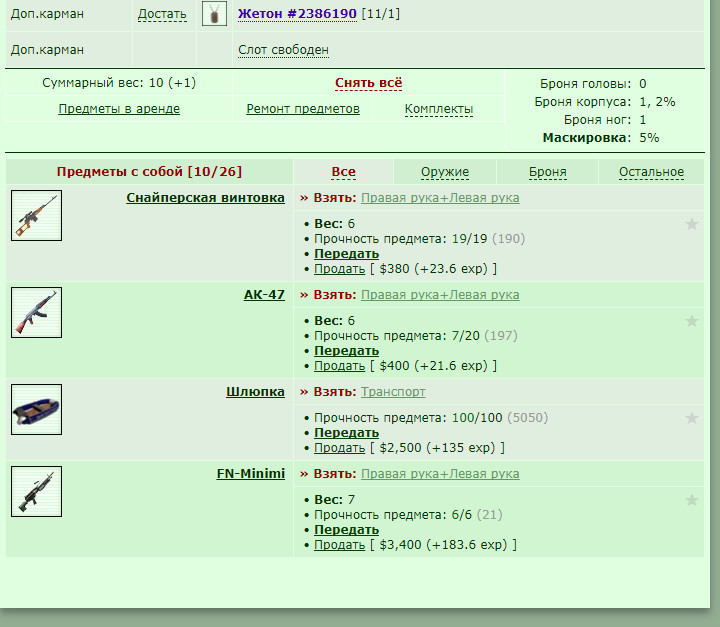Mark Снайперская винтовка as favorite with star
This screenshot has height=627, width=720.
click(x=692, y=224)
